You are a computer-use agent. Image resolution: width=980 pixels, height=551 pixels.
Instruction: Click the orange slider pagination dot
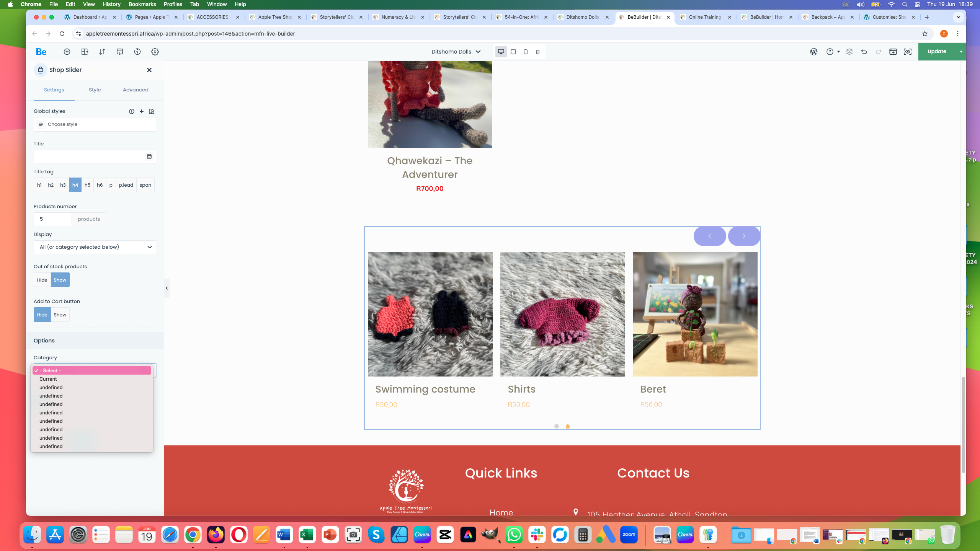click(x=568, y=426)
